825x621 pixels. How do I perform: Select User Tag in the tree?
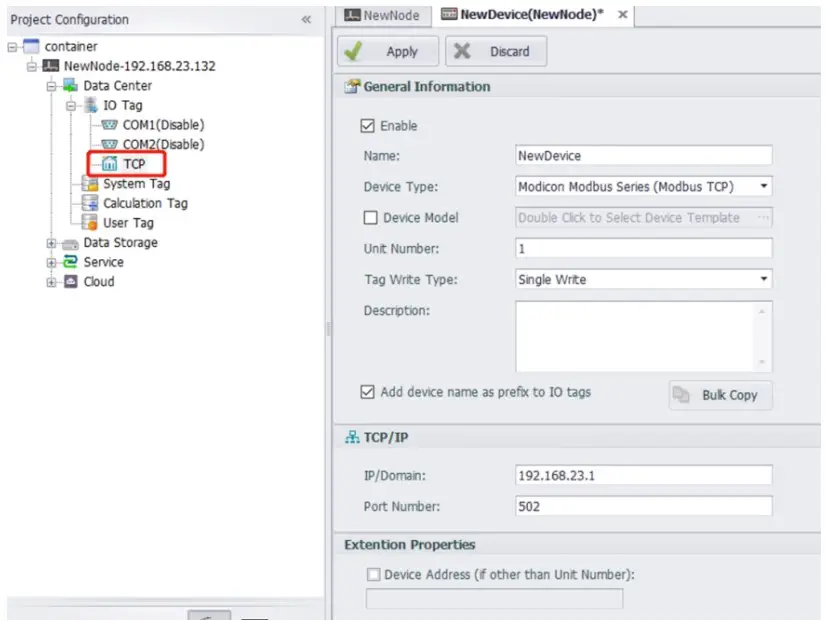click(128, 223)
